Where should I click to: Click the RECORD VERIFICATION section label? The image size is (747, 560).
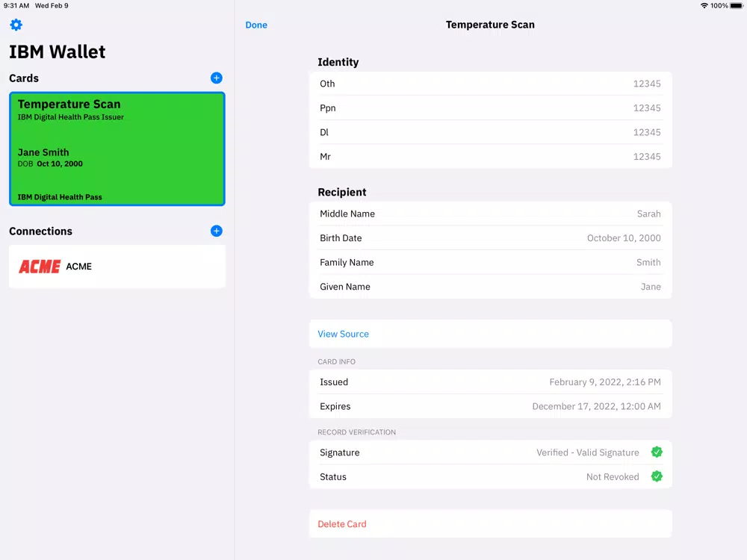357,432
